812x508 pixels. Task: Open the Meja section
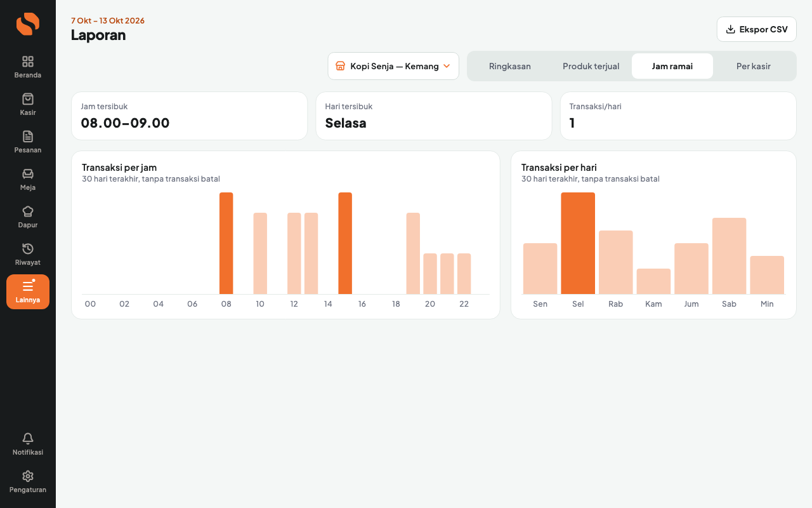point(28,179)
